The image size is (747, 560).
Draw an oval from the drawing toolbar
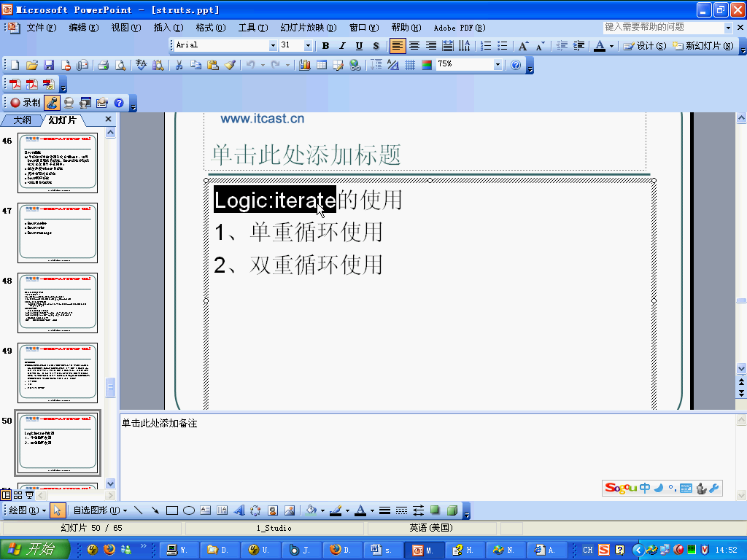(x=189, y=510)
